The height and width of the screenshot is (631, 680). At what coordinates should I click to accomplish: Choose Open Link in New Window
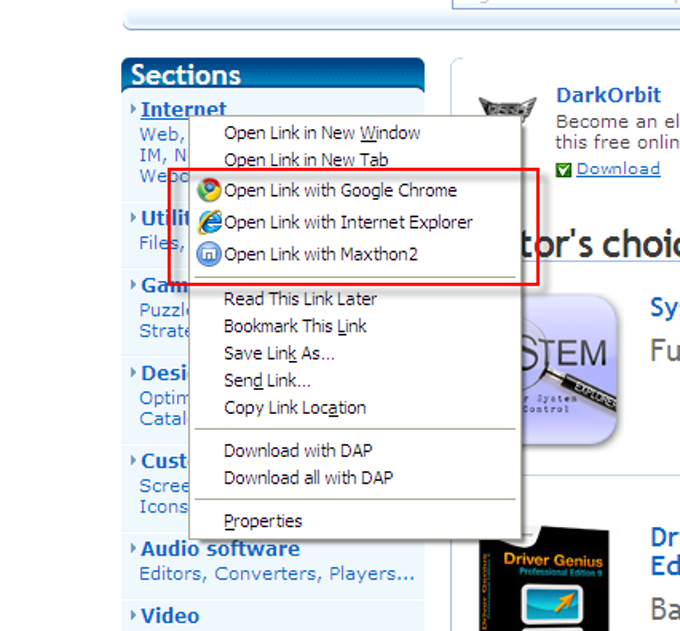tap(355, 133)
